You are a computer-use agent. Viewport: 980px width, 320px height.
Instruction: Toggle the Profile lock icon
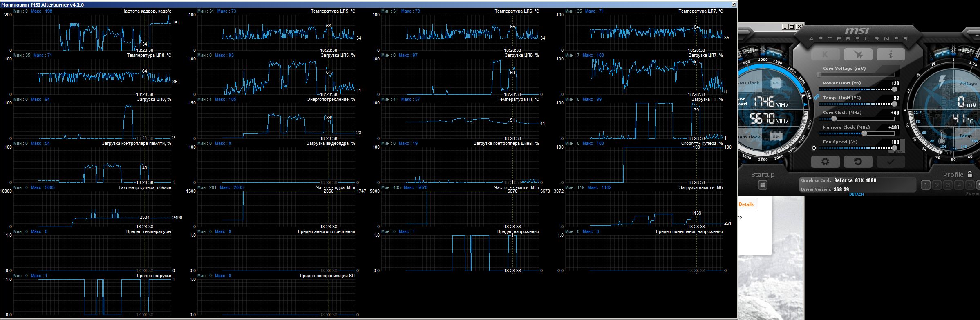tap(970, 174)
